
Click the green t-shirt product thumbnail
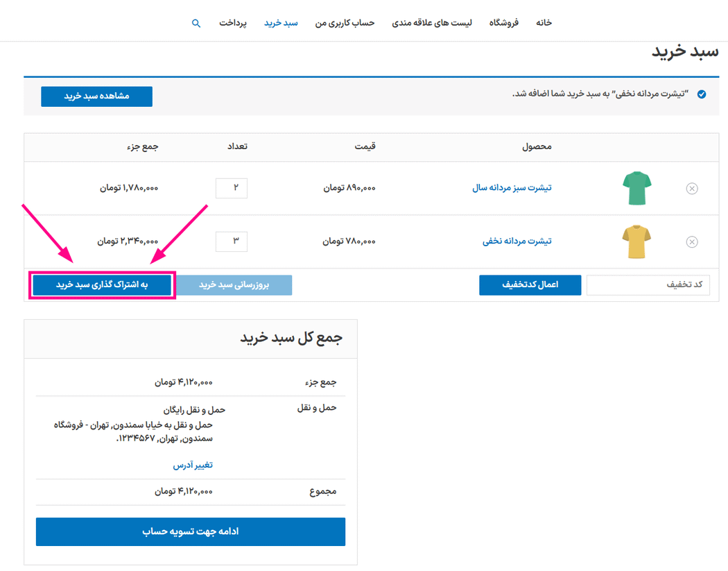click(x=636, y=188)
